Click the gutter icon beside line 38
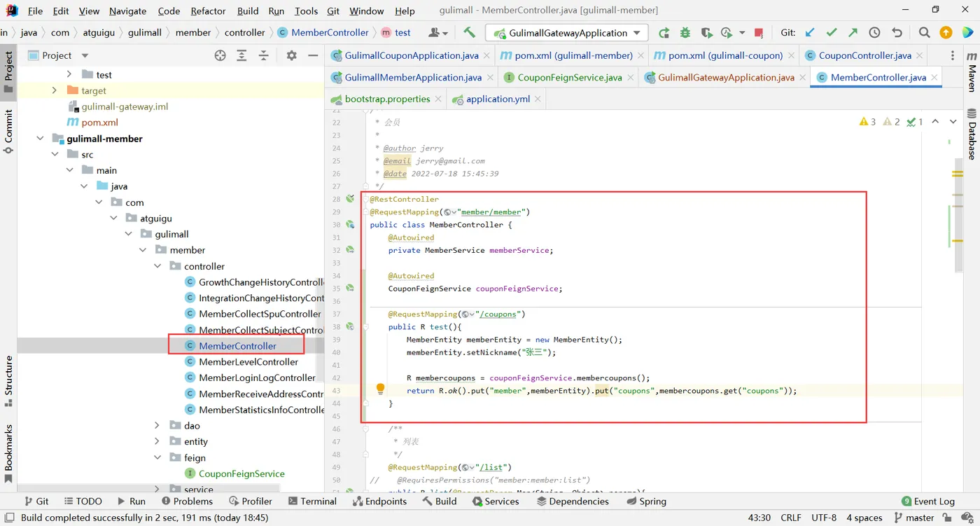The height and width of the screenshot is (526, 980). pyautogui.click(x=350, y=326)
